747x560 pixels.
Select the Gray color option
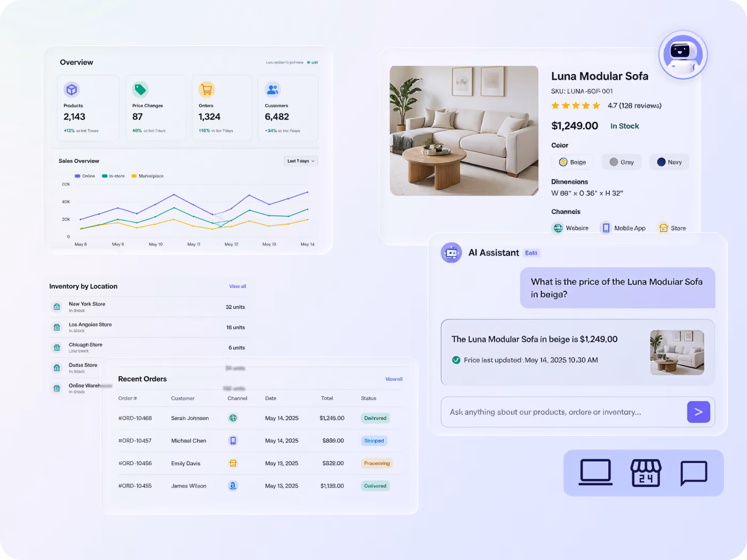click(x=622, y=162)
